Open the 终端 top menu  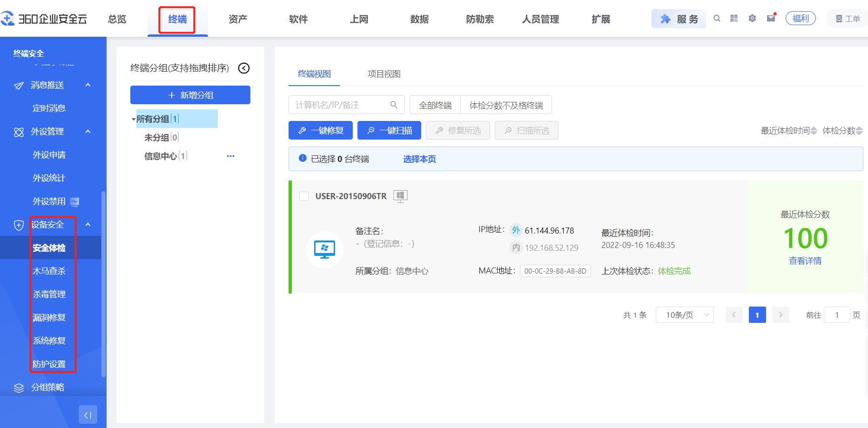pos(177,19)
